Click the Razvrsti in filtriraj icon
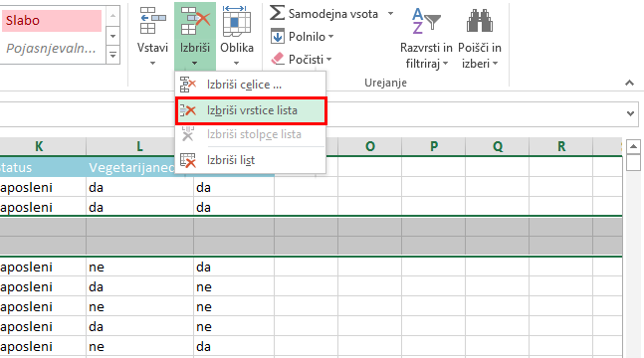 pyautogui.click(x=426, y=21)
